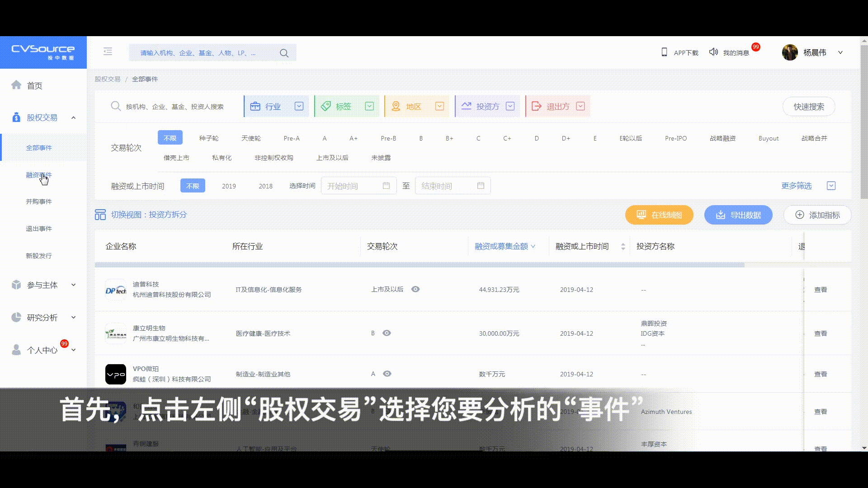Click the switch view layout icon
This screenshot has height=488, width=868.
[x=100, y=215]
